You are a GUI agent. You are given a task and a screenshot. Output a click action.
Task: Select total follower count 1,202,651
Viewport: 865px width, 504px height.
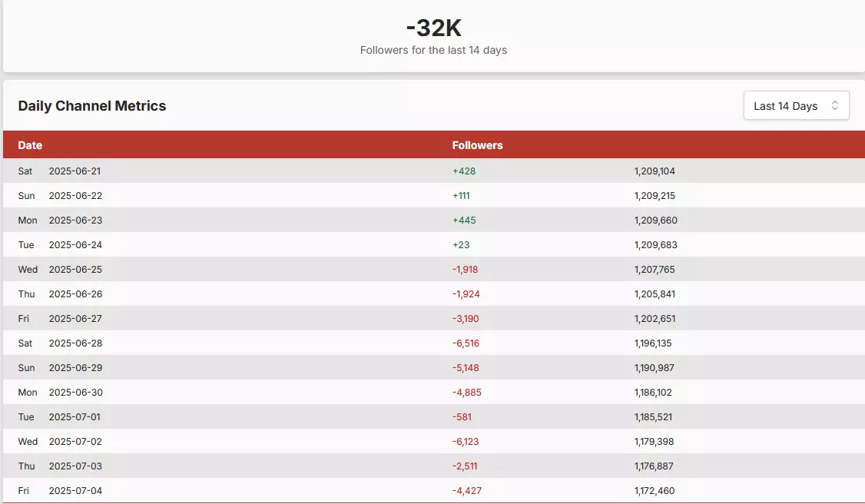655,319
